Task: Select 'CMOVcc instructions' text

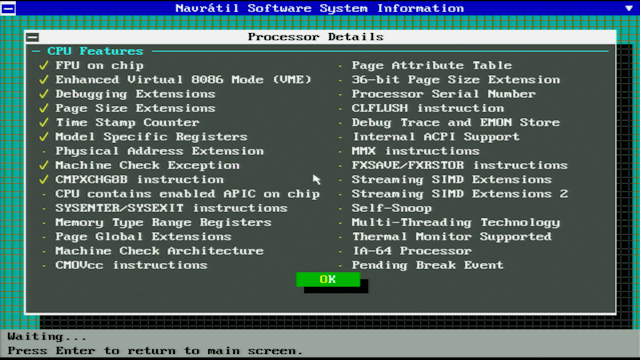Action: pyautogui.click(x=131, y=265)
